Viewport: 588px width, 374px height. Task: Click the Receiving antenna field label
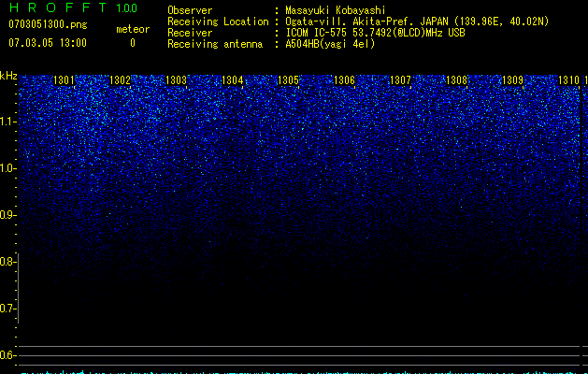coord(215,44)
